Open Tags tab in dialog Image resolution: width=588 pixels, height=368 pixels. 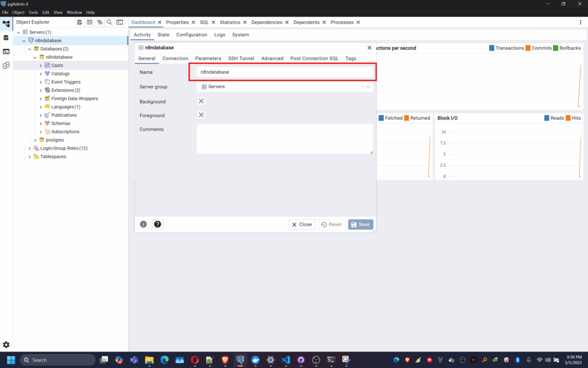pyautogui.click(x=351, y=58)
